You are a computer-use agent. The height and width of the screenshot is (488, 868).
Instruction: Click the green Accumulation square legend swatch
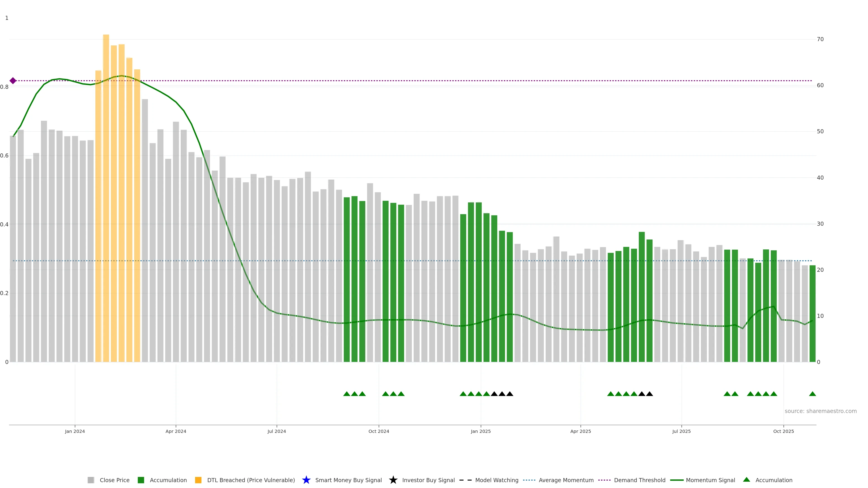pyautogui.click(x=141, y=480)
